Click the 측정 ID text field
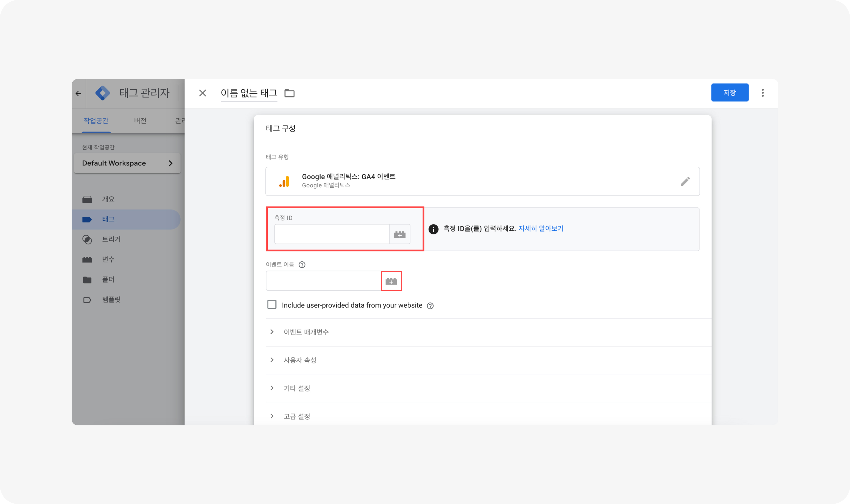Screen dimensions: 850x504 coord(332,234)
